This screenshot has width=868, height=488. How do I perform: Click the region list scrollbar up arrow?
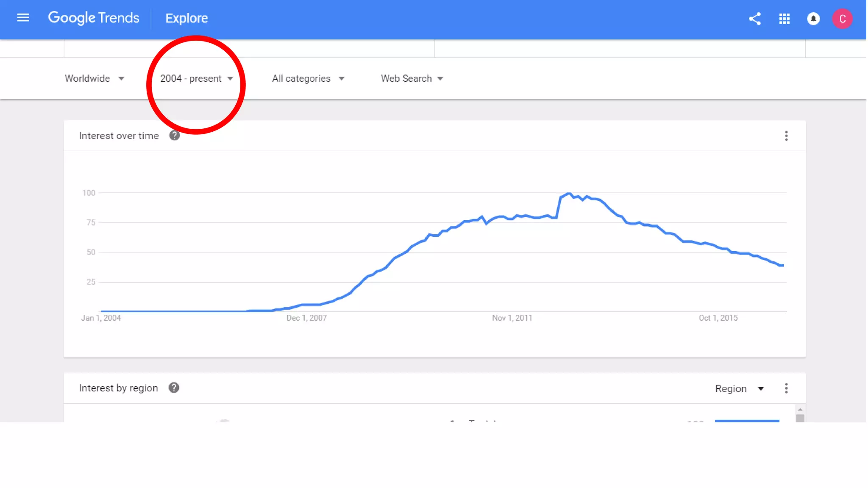(800, 409)
